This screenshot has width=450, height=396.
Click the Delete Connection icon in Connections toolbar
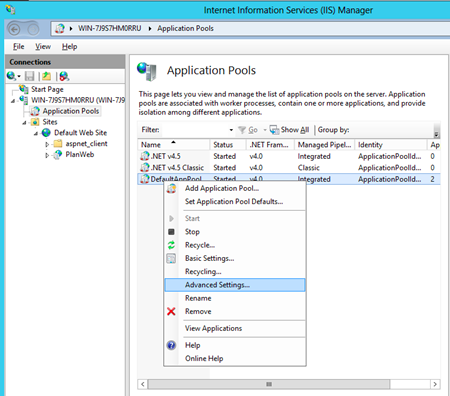64,76
